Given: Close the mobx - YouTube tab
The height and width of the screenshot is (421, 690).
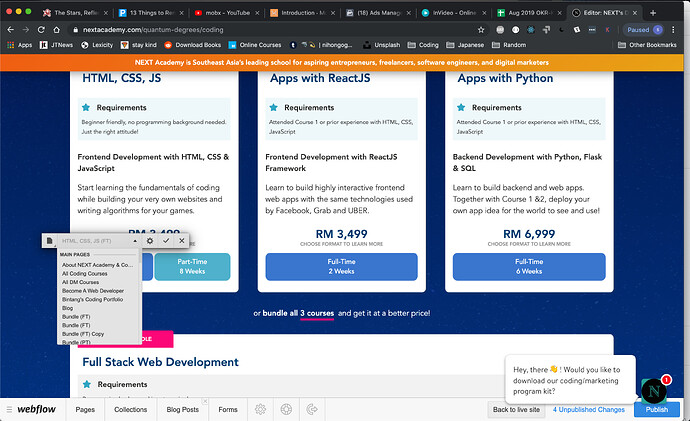Looking at the screenshot, I should (x=257, y=13).
